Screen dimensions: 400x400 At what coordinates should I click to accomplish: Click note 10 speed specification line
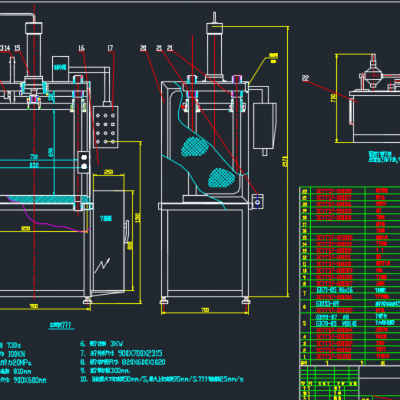pos(162,379)
